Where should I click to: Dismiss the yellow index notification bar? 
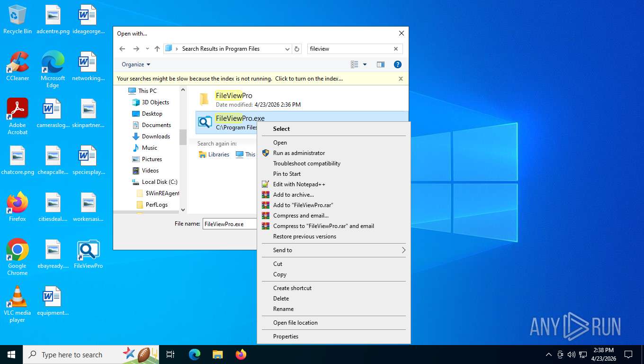coord(401,79)
